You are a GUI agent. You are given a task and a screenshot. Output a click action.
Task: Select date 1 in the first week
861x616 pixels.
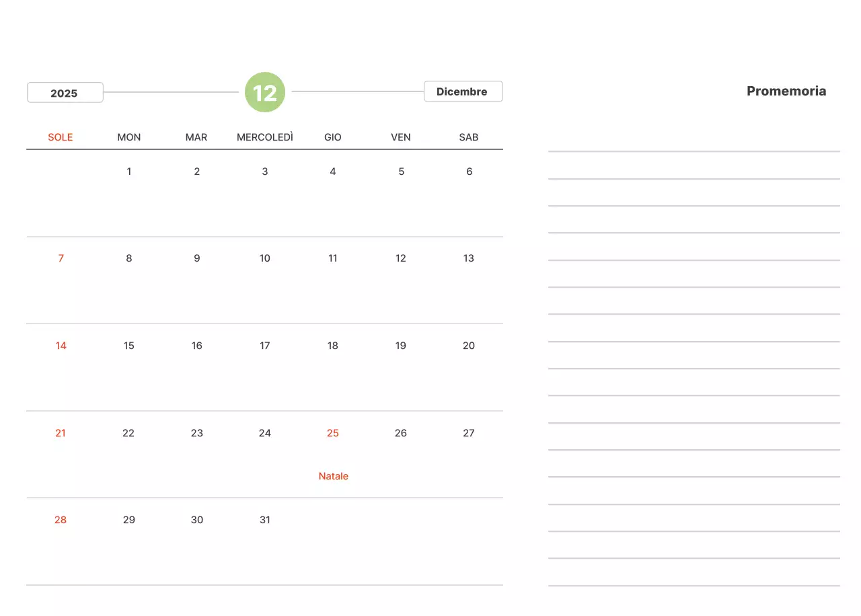point(129,171)
